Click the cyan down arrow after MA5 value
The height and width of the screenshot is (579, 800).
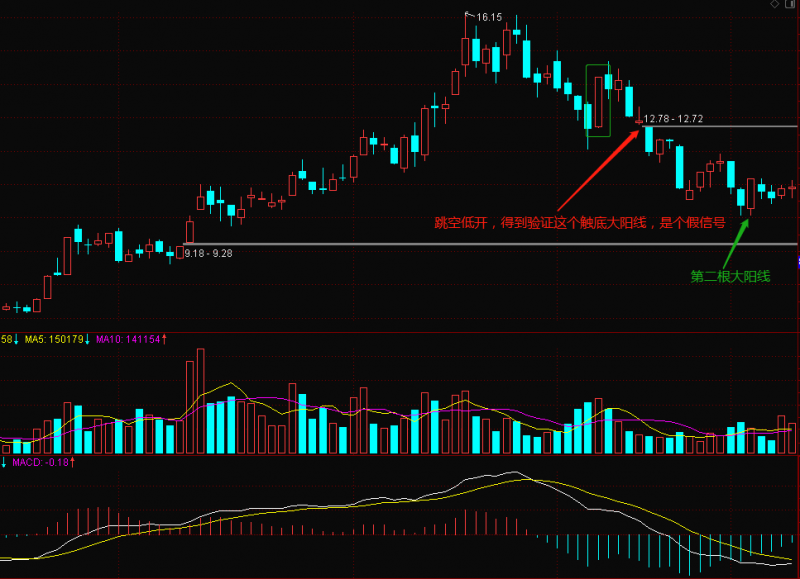pyautogui.click(x=87, y=339)
